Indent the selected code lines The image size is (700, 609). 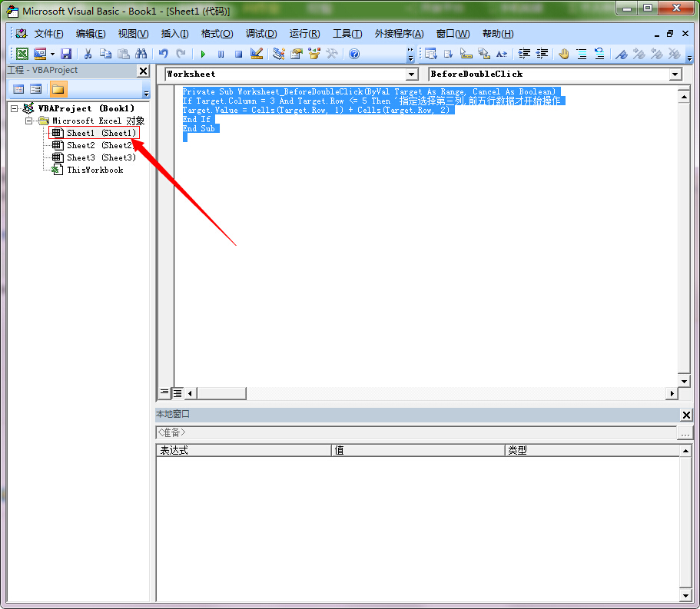click(x=524, y=54)
